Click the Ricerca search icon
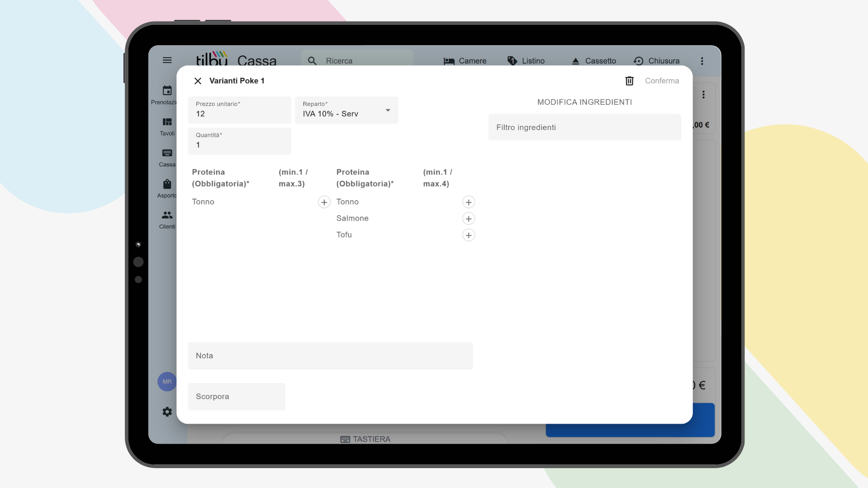 pos(312,61)
